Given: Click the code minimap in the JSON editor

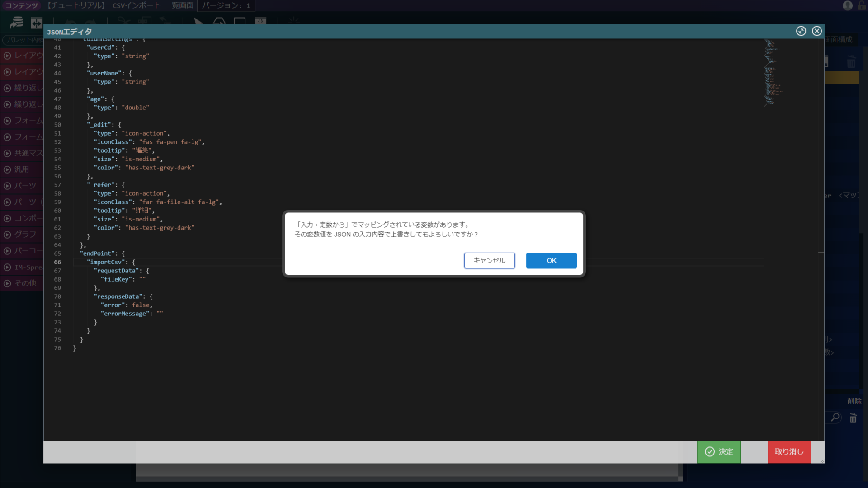Looking at the screenshot, I should 773,72.
